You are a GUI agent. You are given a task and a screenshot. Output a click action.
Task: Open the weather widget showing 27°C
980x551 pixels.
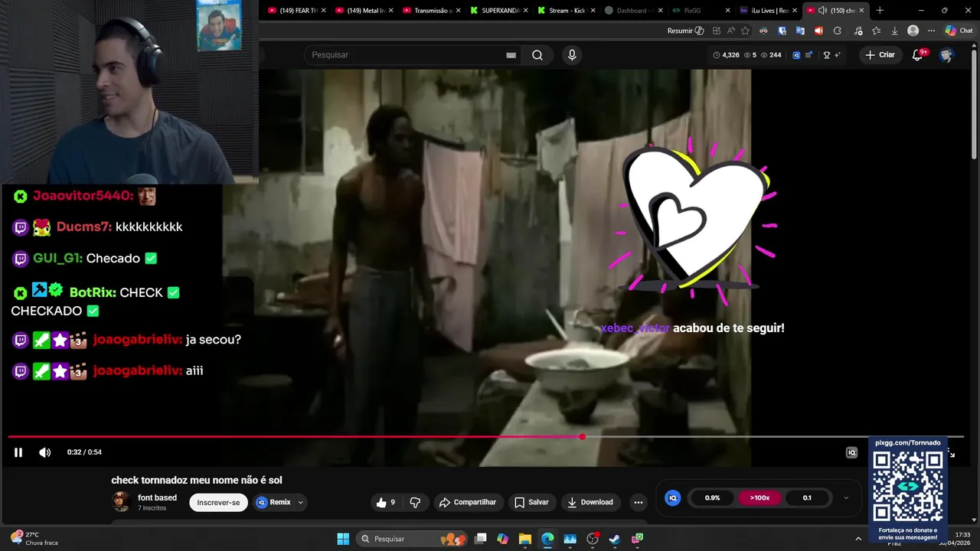click(x=34, y=539)
